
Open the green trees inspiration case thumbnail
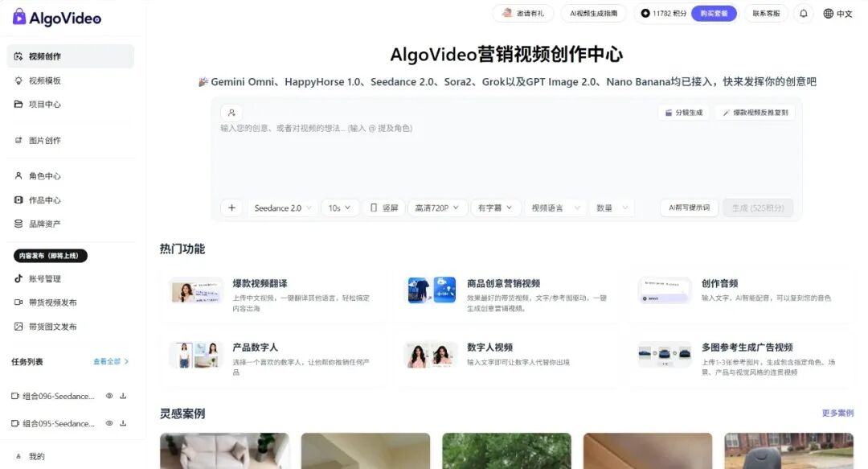point(506,450)
